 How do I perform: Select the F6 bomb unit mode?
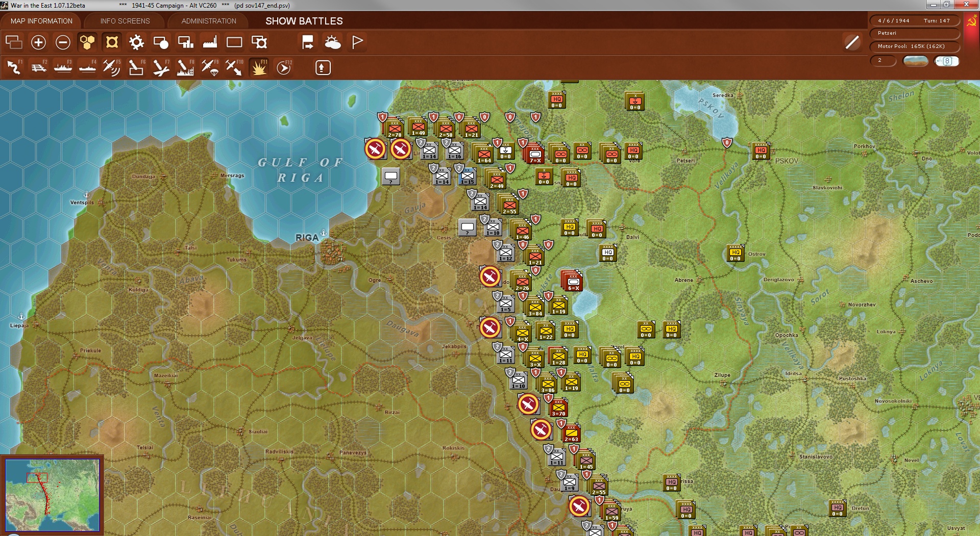point(136,67)
